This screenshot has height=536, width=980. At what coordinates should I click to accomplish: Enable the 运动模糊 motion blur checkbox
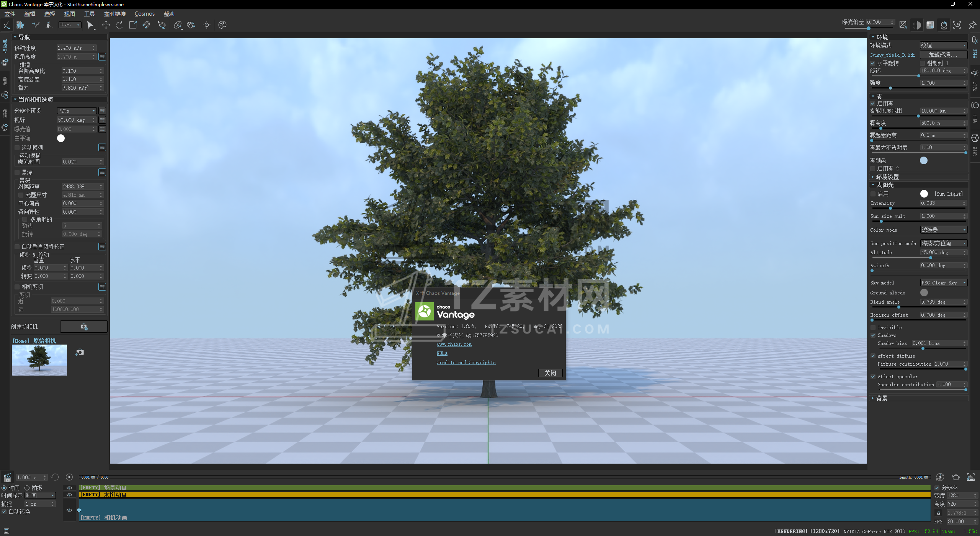coord(17,147)
